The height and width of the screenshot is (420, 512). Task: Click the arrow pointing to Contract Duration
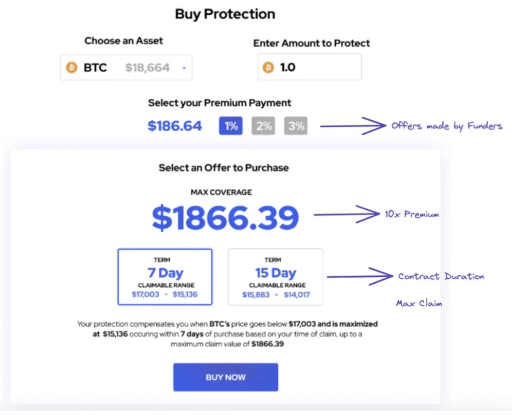[x=359, y=276]
